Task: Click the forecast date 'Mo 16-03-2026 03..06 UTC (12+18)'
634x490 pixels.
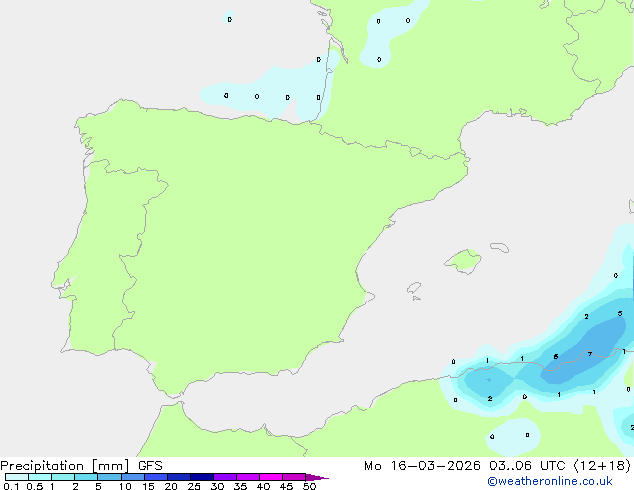Action: click(x=497, y=466)
